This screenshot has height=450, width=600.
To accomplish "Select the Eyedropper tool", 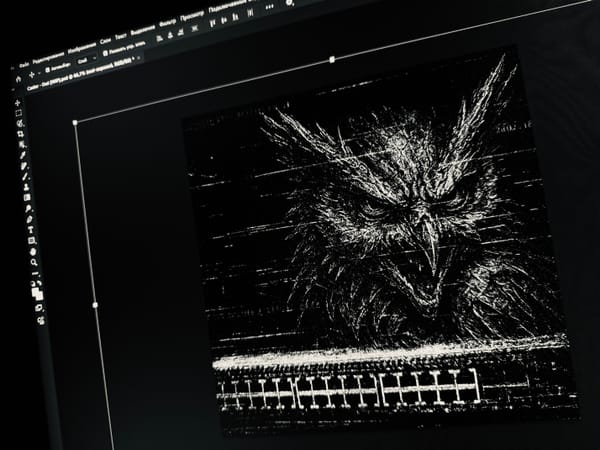I will 23,155.
